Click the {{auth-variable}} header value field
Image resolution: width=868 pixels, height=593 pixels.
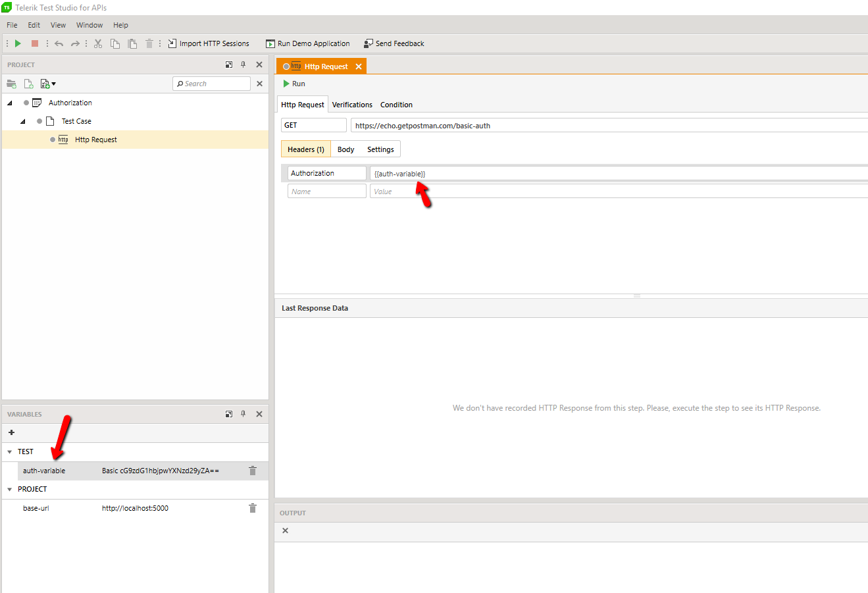point(619,174)
